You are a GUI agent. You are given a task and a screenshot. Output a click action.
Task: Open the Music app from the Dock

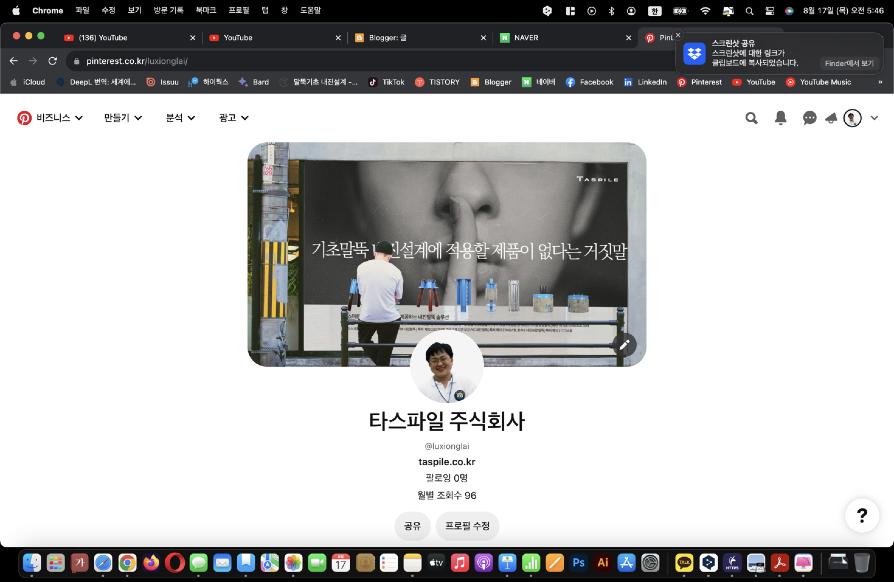460,563
